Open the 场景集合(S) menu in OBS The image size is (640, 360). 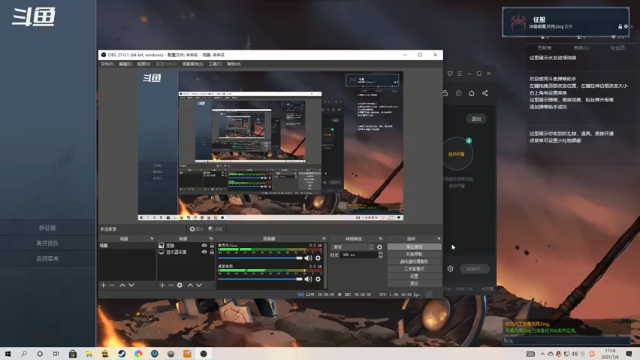point(193,64)
